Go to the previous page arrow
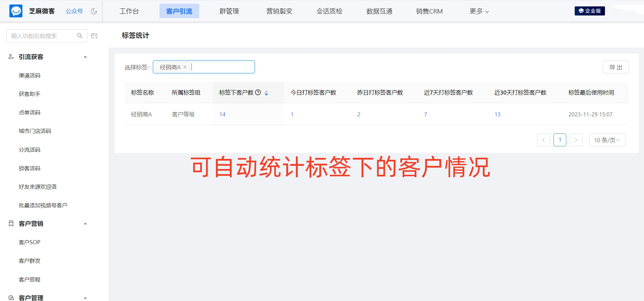The width and height of the screenshot is (644, 301). (x=543, y=140)
